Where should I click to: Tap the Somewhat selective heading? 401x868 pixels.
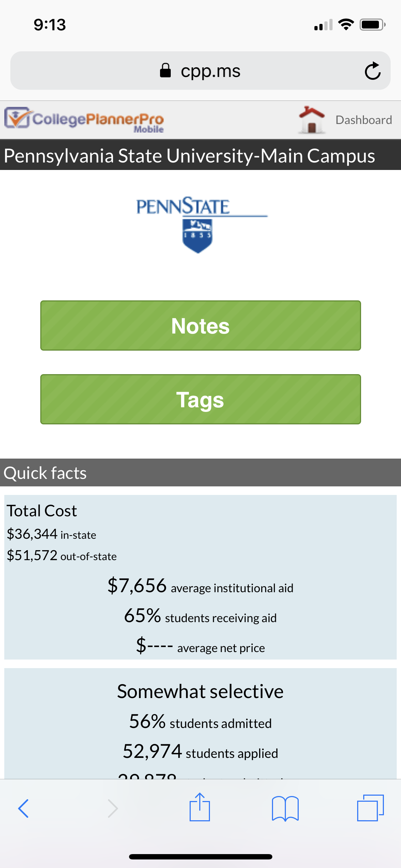(x=200, y=691)
